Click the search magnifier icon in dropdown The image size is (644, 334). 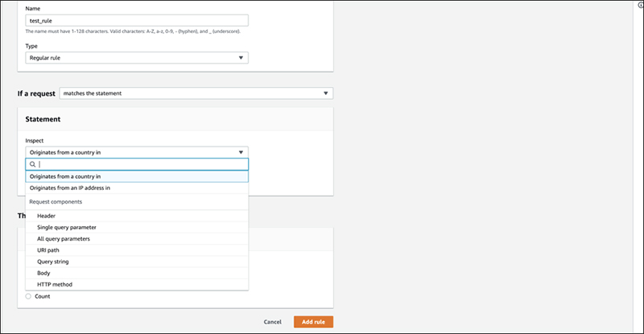point(32,164)
